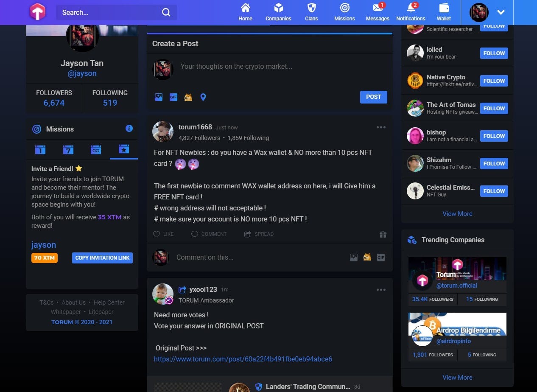
Task: Click the Following count 519
Action: (110, 103)
